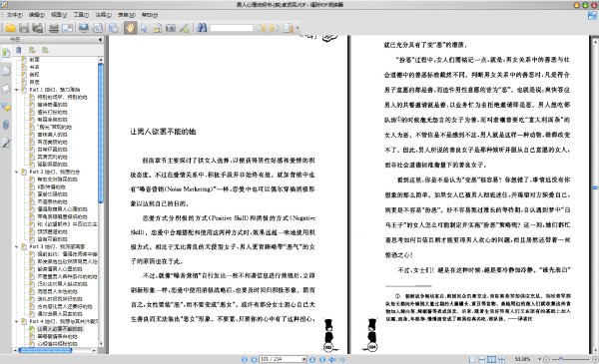
Task: Select the Part 3 bookmark
Action: 57,247
